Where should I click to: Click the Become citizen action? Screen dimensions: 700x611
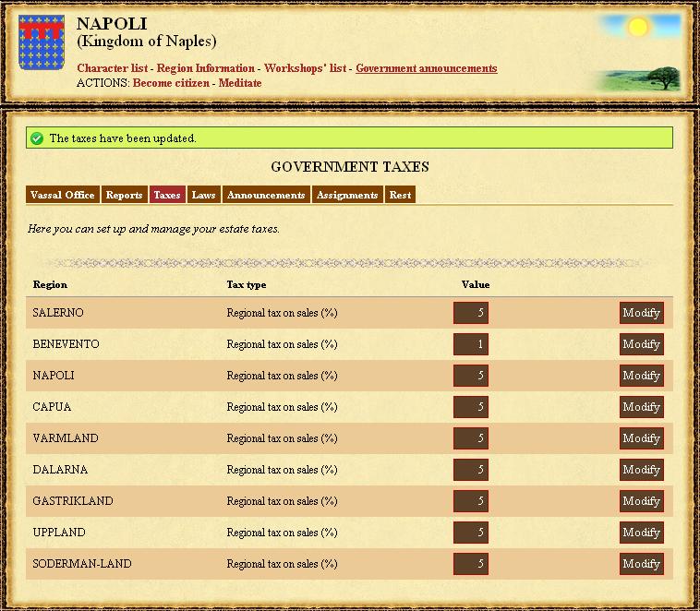[171, 83]
